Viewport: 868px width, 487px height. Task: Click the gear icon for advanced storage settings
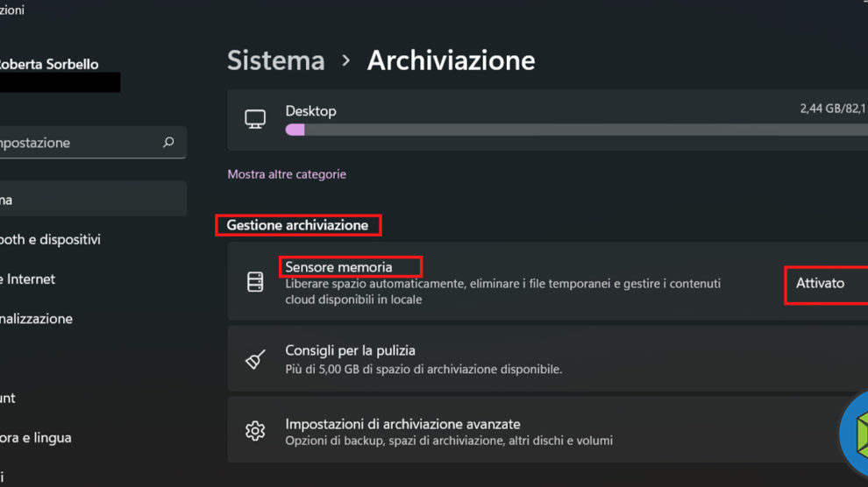pos(255,430)
